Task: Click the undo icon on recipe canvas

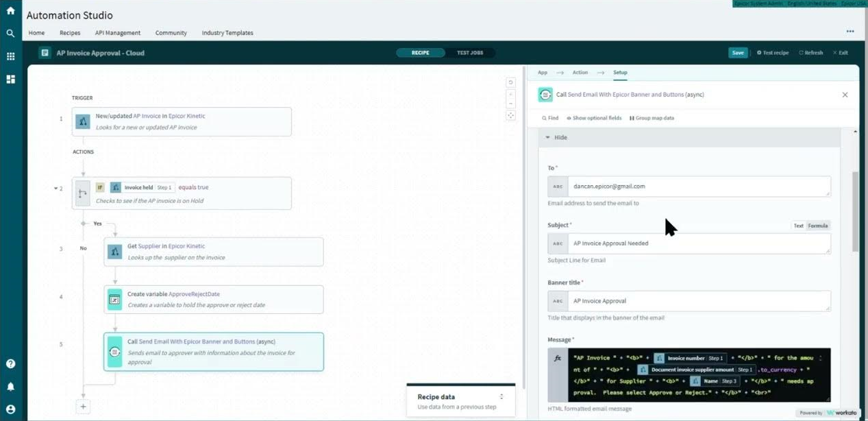Action: click(510, 83)
